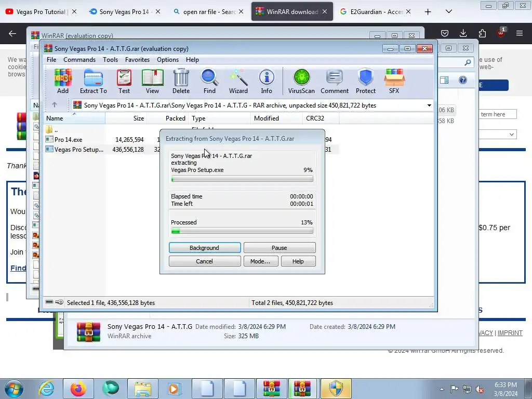Show hidden system tray icons arrow
Screen dimensions: 532x399
coord(442,389)
